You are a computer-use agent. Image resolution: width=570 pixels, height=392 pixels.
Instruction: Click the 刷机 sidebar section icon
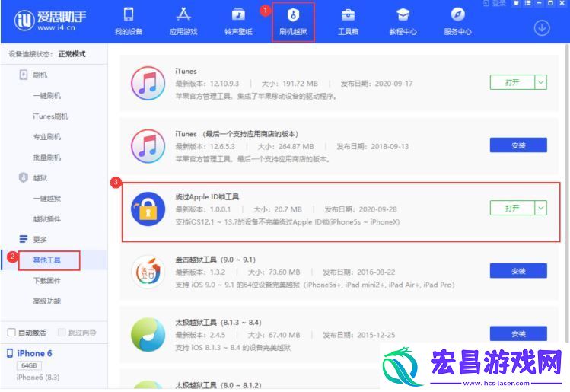[x=24, y=75]
